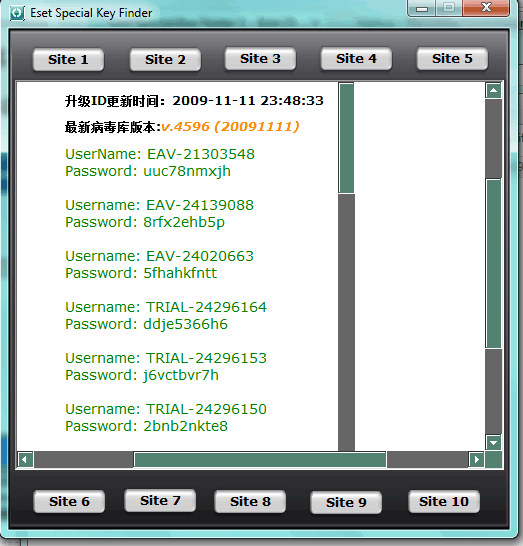Click the scroll right arrow
The image size is (523, 546).
(476, 460)
